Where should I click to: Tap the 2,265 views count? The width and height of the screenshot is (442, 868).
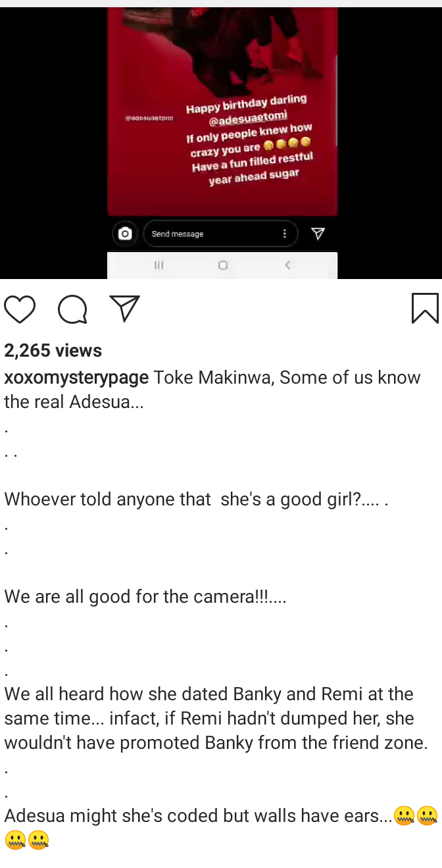pos(53,350)
